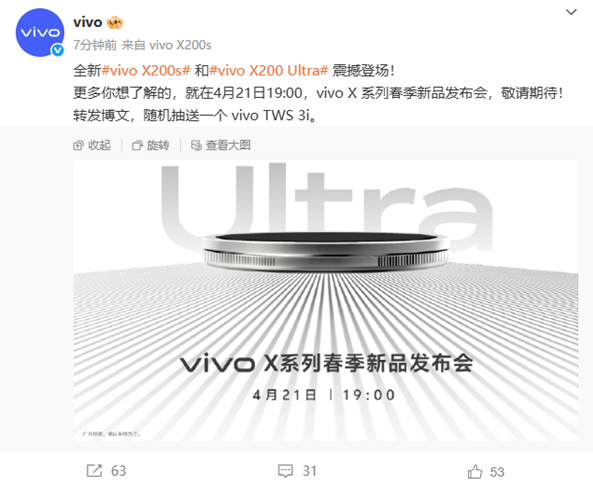View the full image via 查看大图
This screenshot has height=483, width=593.
coord(228,145)
